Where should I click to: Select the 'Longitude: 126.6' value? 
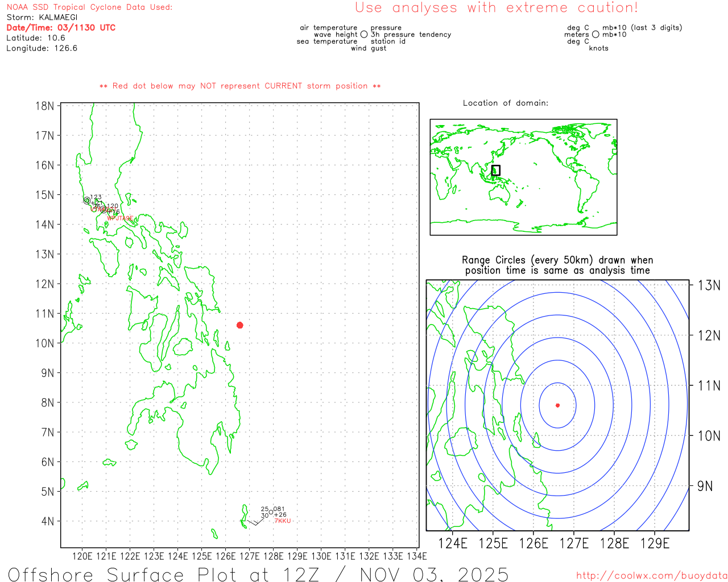[x=42, y=48]
